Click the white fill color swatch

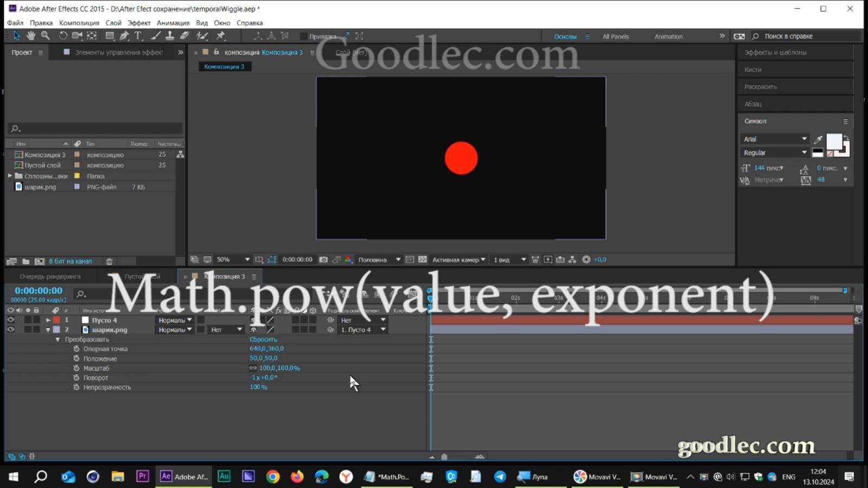[834, 142]
